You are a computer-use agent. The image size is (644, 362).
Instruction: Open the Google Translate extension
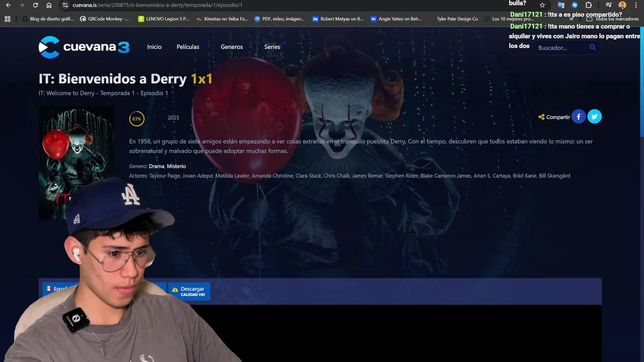[x=561, y=5]
